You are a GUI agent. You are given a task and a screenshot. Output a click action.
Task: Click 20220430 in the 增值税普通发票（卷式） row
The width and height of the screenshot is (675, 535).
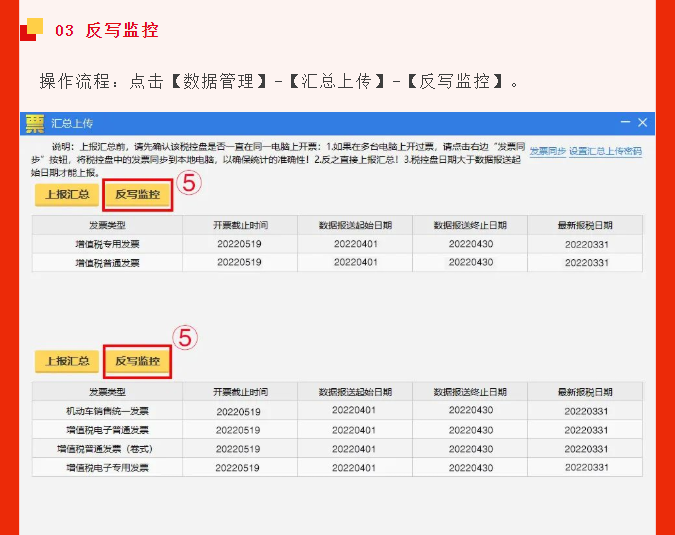471,449
